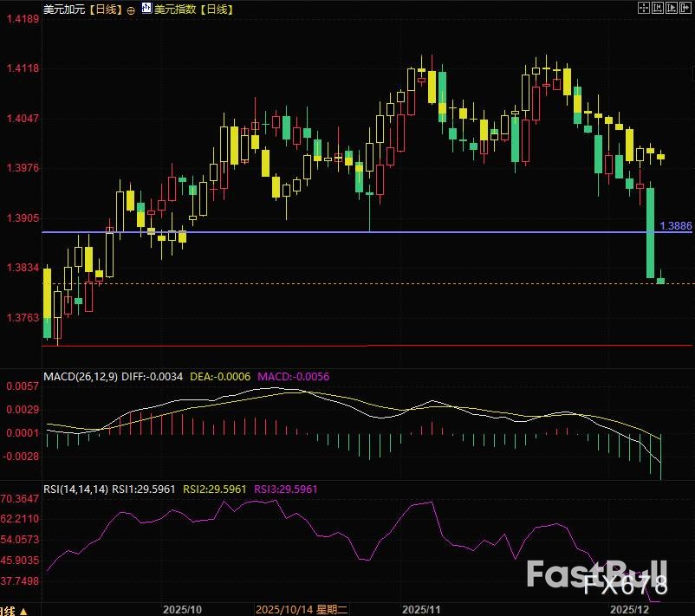Open the 美元加元【日线】 chart title
The image size is (695, 616).
(x=83, y=10)
